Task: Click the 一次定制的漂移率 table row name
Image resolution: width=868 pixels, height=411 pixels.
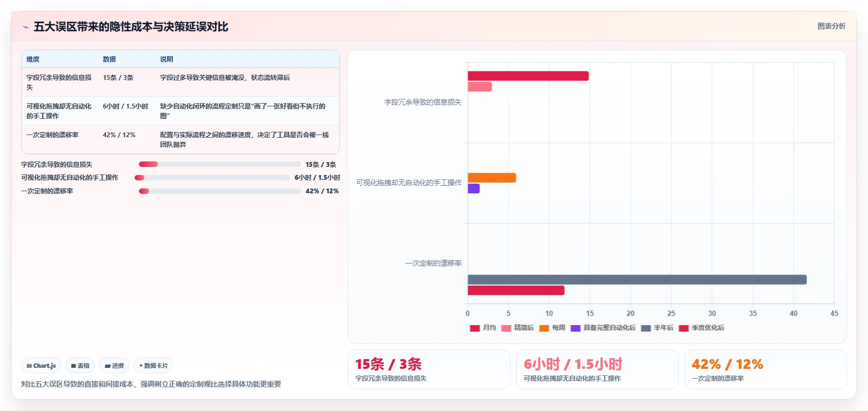Action: pos(52,135)
